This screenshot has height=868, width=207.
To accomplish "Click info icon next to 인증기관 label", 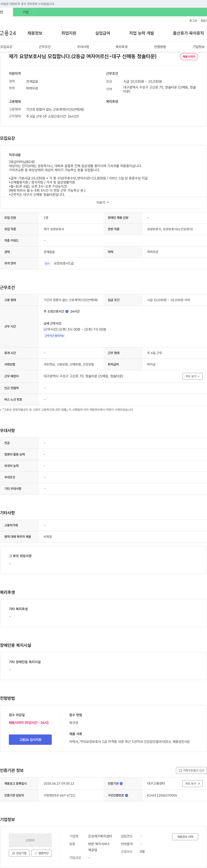I will 121,783.
